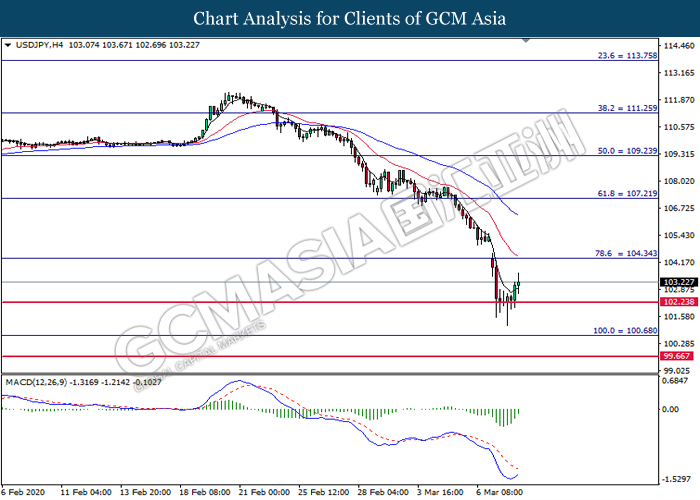Click the chart shift triangle marker at top
This screenshot has width=700, height=500.
point(526,41)
